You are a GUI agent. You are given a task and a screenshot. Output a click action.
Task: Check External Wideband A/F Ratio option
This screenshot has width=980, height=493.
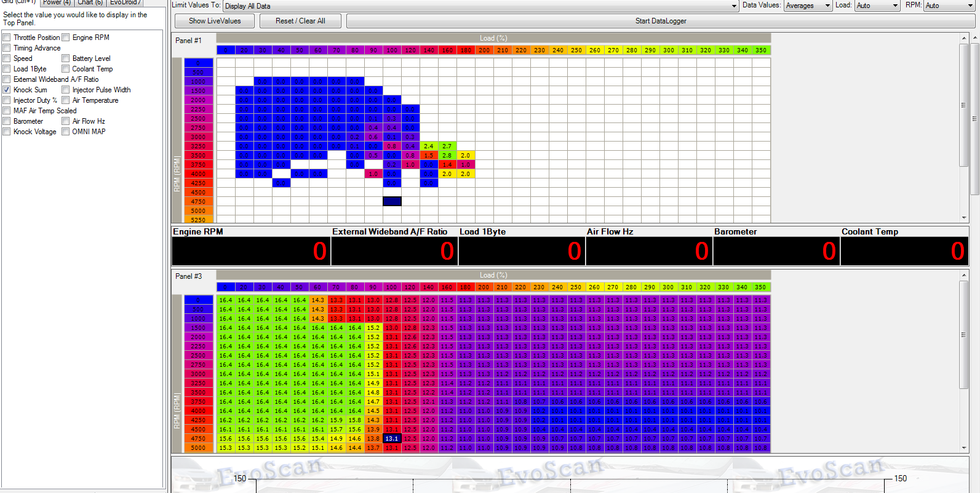[7, 79]
